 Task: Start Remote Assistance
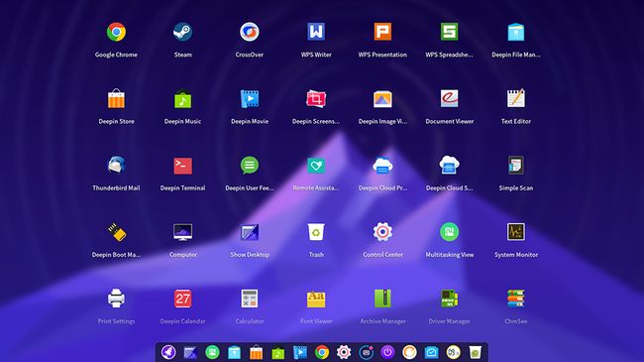316,166
